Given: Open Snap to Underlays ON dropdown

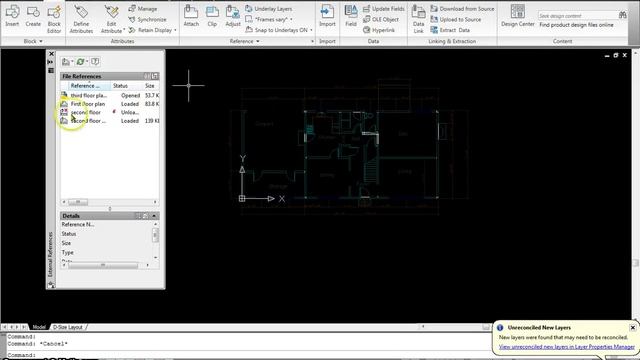Looking at the screenshot, I should click(x=311, y=30).
